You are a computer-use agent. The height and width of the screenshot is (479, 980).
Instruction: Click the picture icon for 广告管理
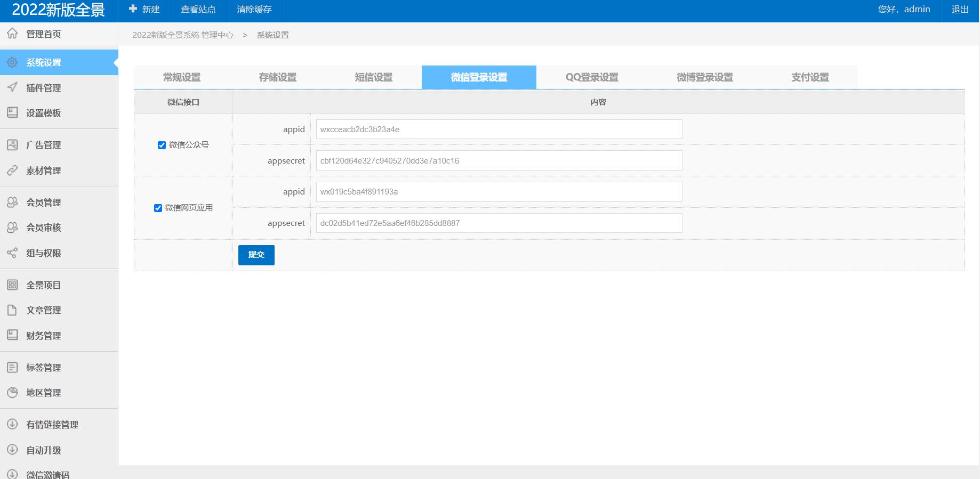coord(12,144)
